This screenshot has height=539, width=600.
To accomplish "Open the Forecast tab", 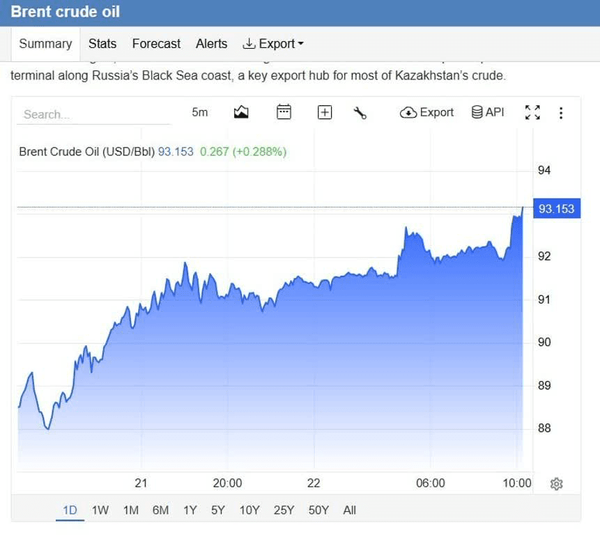I will [x=156, y=44].
